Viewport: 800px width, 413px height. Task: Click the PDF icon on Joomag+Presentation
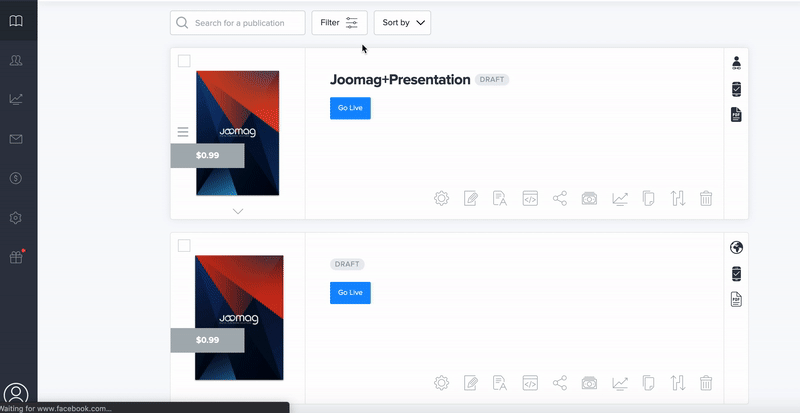coord(737,115)
